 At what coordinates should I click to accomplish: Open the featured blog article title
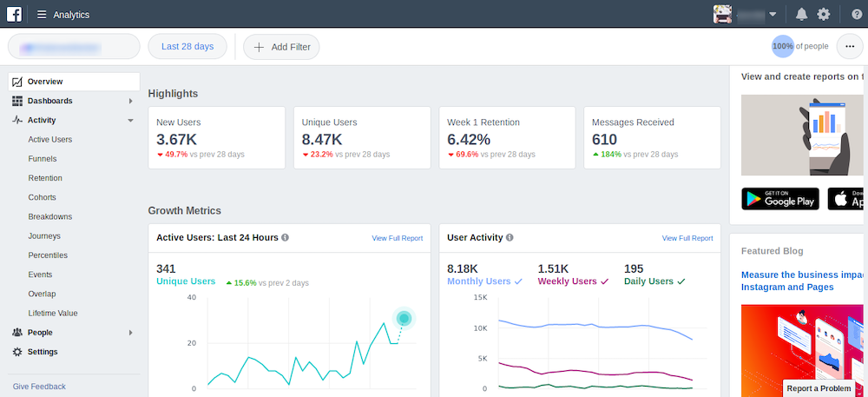pos(803,281)
